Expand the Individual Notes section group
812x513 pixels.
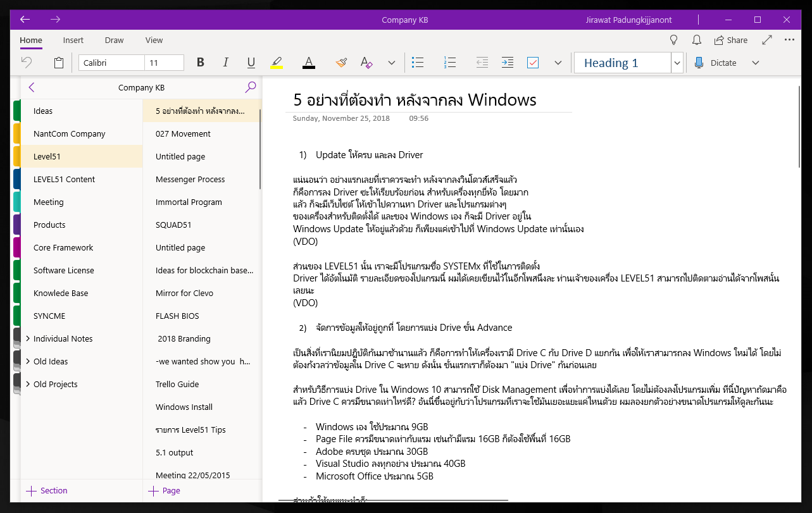point(28,338)
